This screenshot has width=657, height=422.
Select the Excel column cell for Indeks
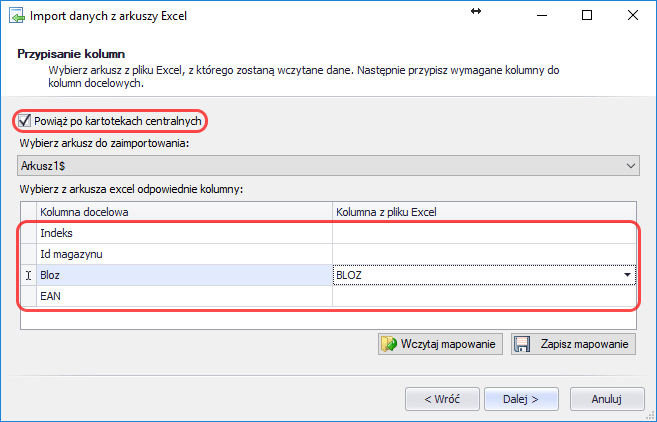pos(483,233)
